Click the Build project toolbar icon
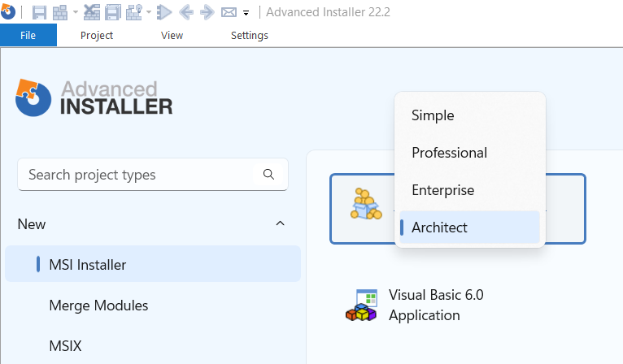Viewport: 623px width, 364px height. (60, 12)
